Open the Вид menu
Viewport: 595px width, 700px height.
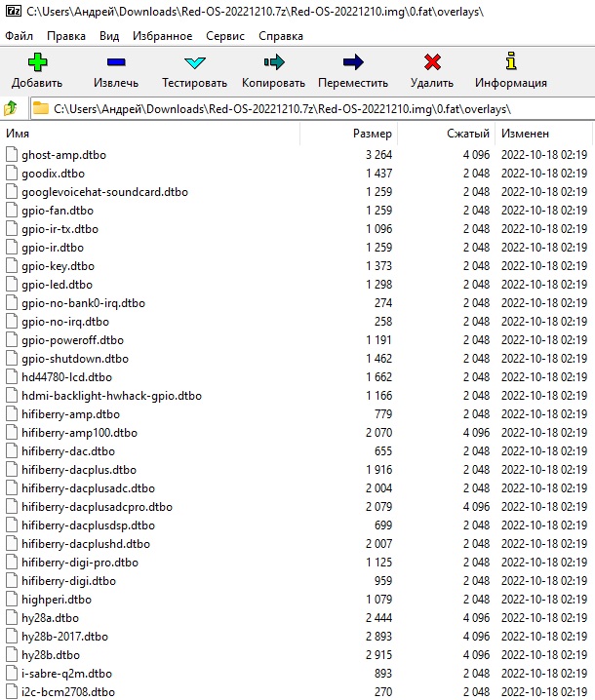click(109, 36)
